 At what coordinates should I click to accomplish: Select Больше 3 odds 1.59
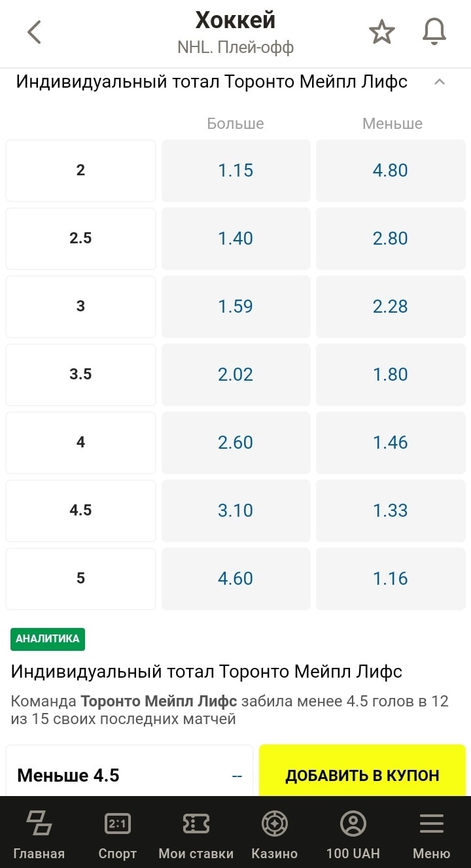coord(235,307)
